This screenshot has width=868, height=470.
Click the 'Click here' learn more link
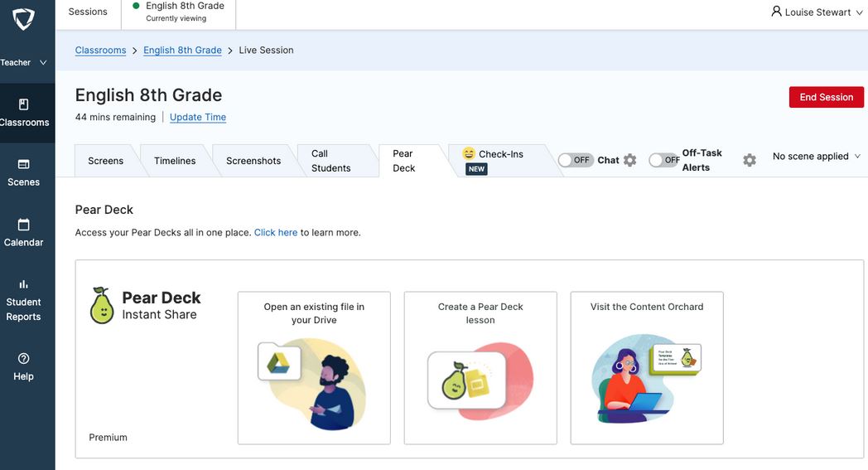point(276,232)
